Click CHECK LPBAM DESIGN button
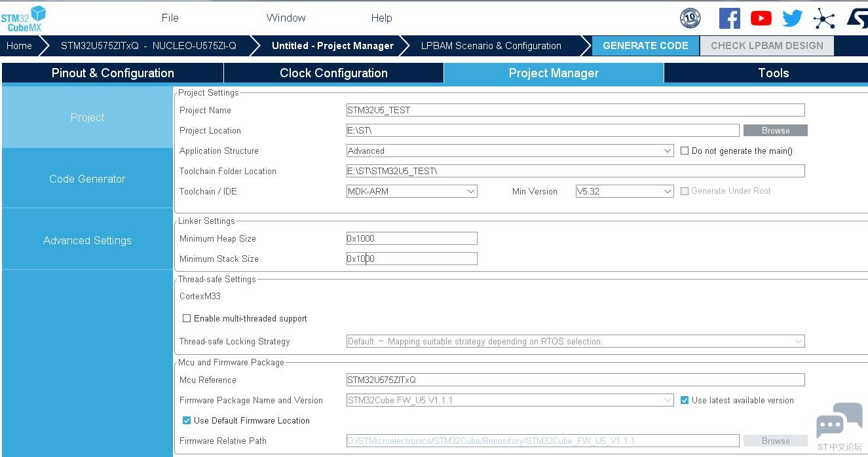The image size is (868, 457). coord(766,46)
